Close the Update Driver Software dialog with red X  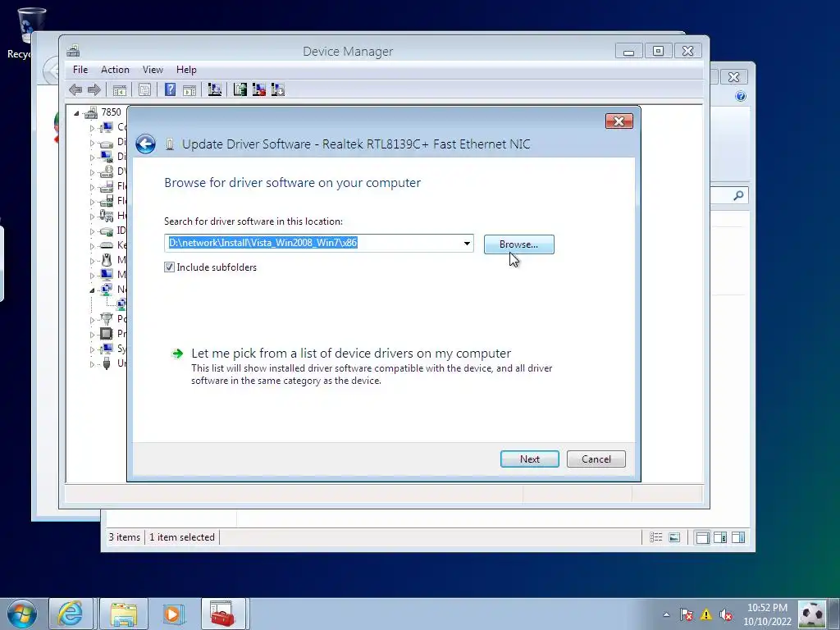pos(619,121)
